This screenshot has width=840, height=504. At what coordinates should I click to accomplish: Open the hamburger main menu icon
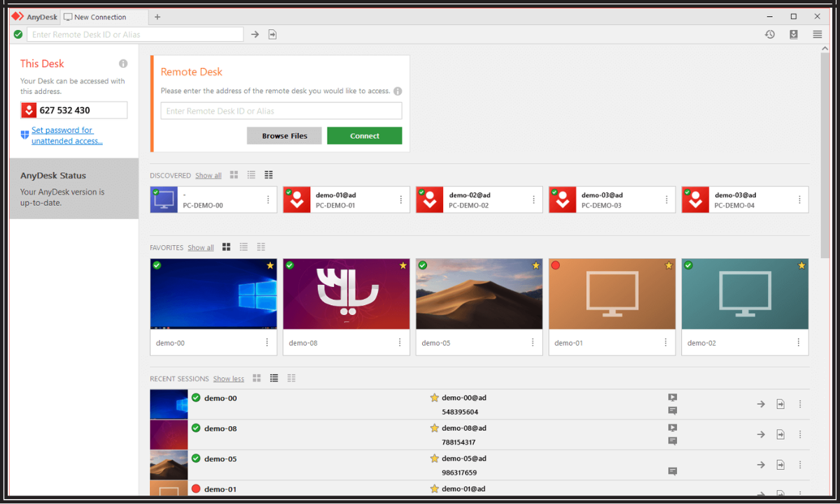pos(817,34)
